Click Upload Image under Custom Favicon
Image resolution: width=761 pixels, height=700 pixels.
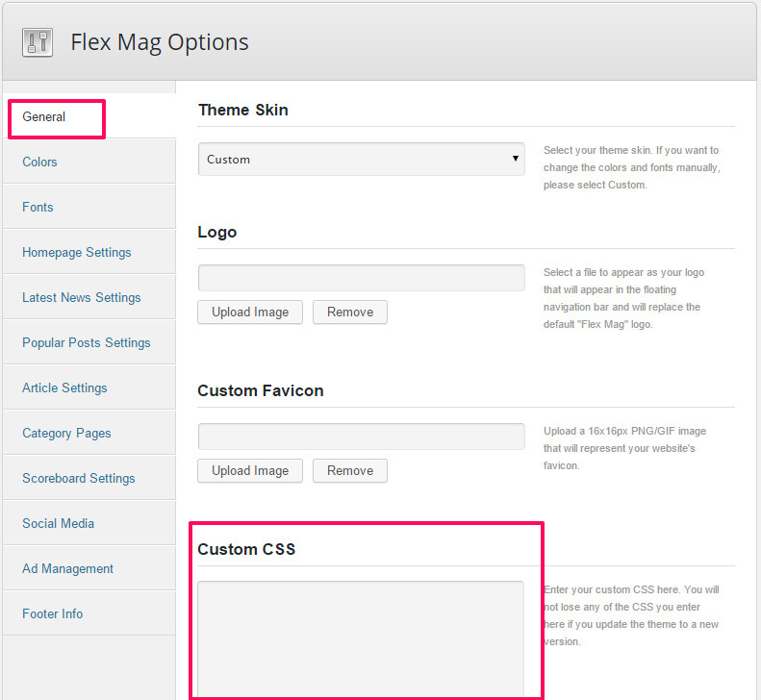[x=250, y=470]
